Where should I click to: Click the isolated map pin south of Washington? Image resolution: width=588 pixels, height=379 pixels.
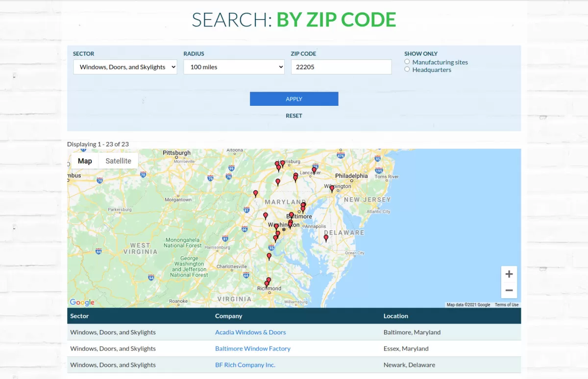(x=269, y=256)
